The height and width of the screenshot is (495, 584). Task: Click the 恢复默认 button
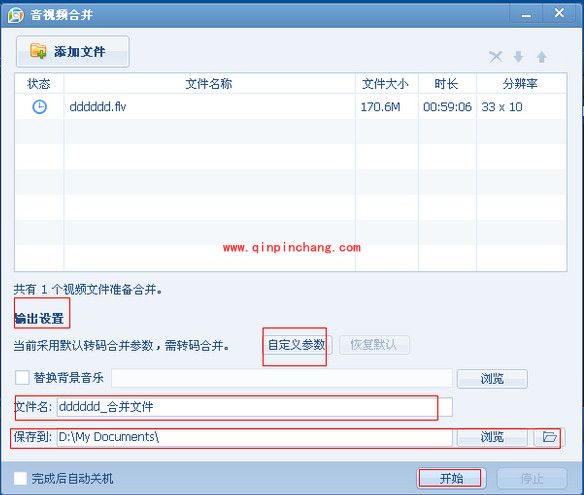374,345
